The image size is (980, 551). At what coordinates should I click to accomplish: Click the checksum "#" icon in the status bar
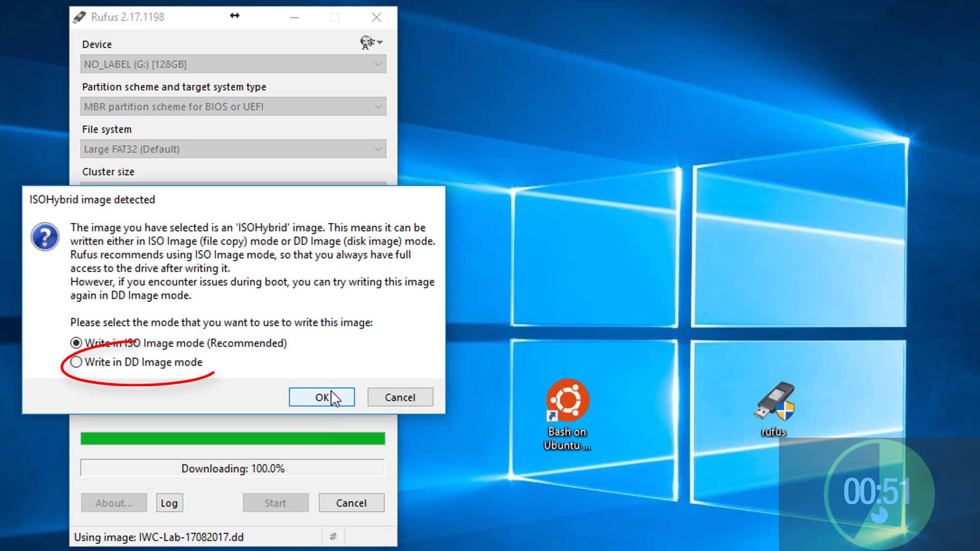coord(333,537)
